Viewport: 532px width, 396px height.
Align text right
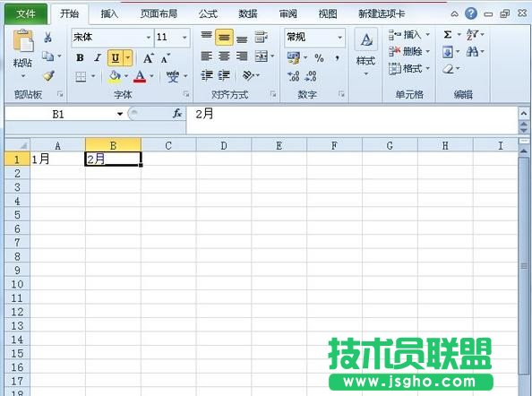(242, 56)
